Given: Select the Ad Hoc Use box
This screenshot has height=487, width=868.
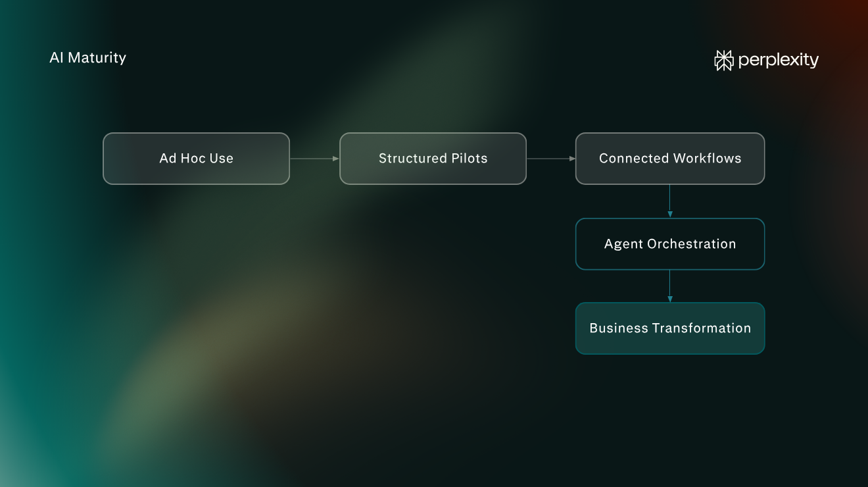Looking at the screenshot, I should 196,159.
